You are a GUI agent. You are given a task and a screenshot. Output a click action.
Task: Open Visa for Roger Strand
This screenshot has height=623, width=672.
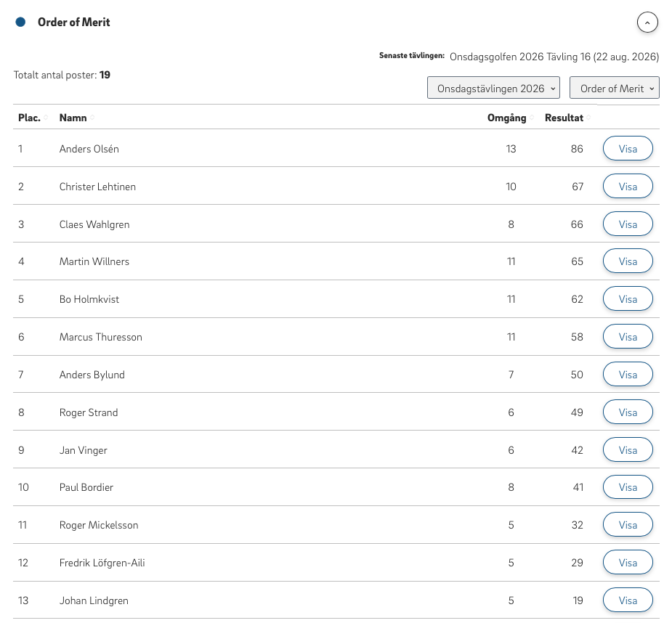pos(628,412)
